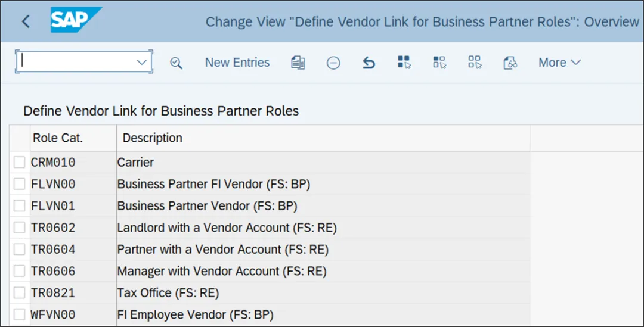This screenshot has width=644, height=327.
Task: Click the Undo Change arrow icon
Action: coord(369,63)
